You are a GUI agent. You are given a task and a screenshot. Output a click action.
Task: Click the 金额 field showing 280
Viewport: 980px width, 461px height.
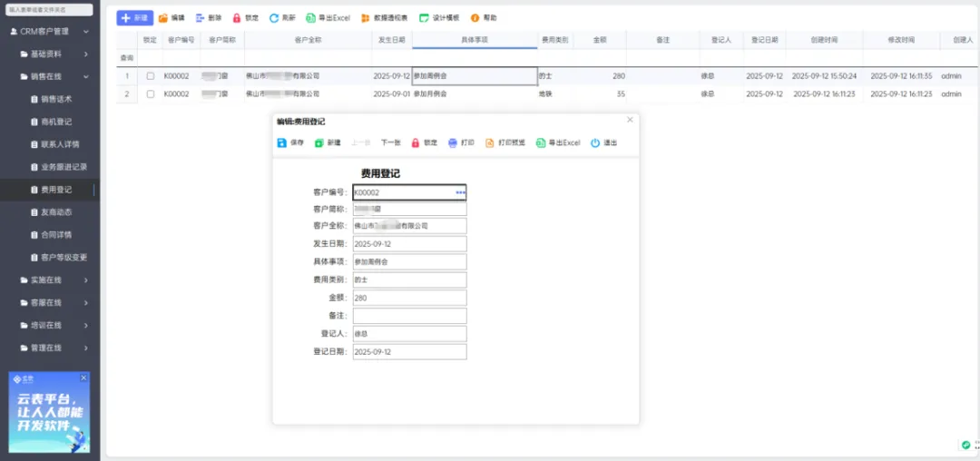(410, 299)
